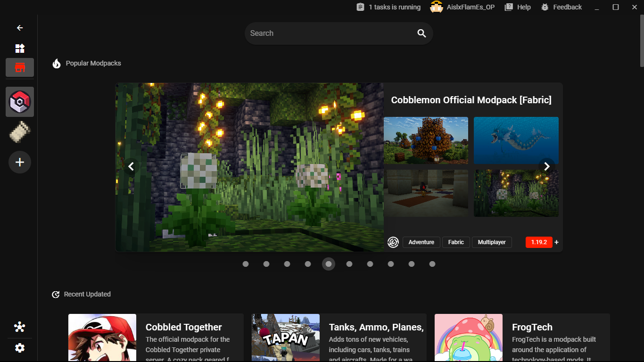Click the multi-dot network icon above settings
The width and height of the screenshot is (644, 362).
click(x=20, y=327)
